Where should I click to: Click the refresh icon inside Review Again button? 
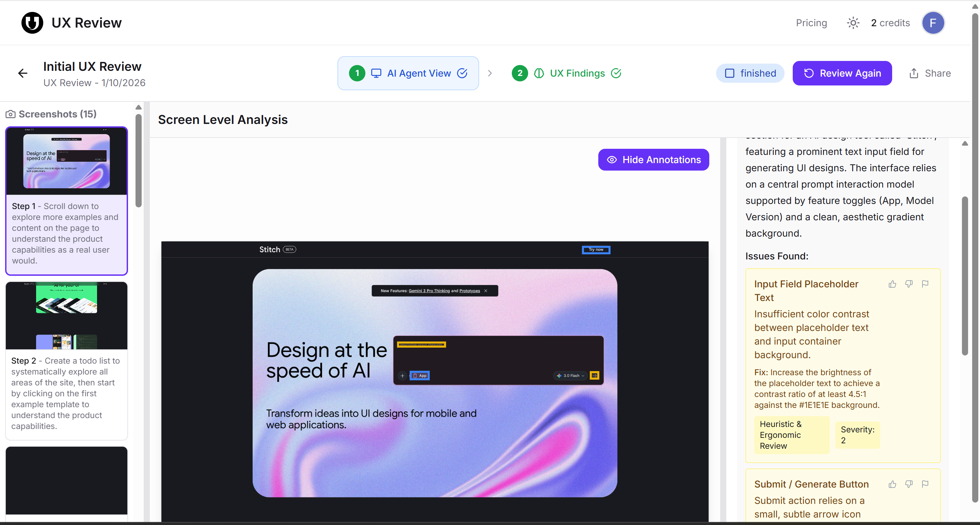pyautogui.click(x=809, y=73)
